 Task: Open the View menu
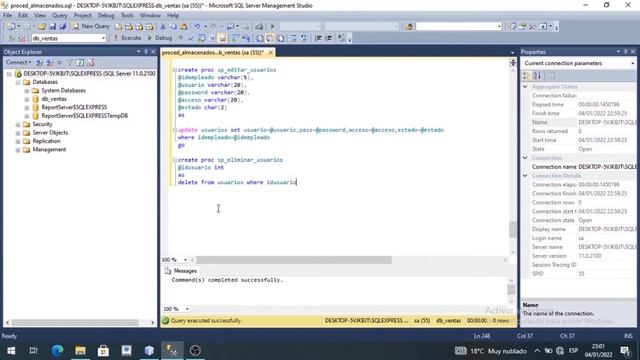point(40,16)
